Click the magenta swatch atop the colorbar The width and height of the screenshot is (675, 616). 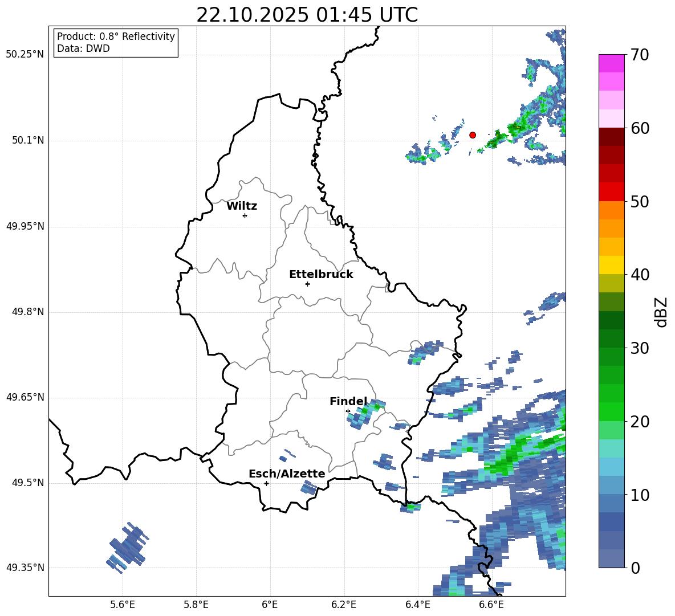(611, 63)
